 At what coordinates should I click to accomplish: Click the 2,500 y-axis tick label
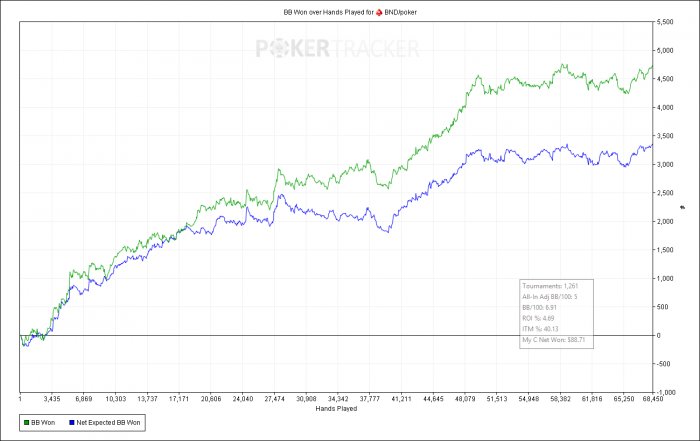[665, 193]
